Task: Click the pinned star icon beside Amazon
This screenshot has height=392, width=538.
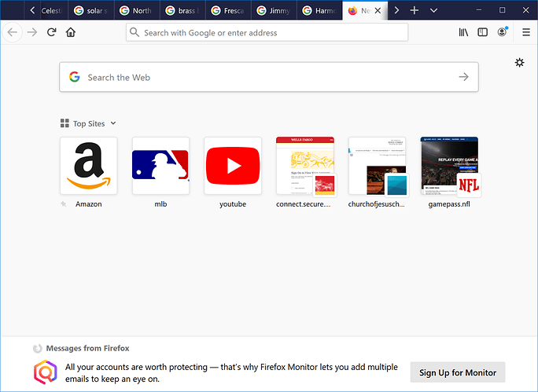Action: tap(64, 204)
